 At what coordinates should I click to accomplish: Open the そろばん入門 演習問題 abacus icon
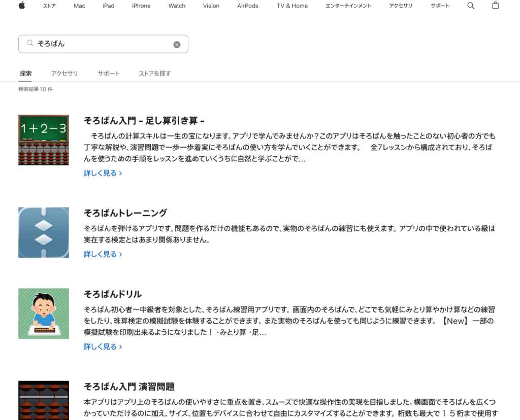coord(44,400)
